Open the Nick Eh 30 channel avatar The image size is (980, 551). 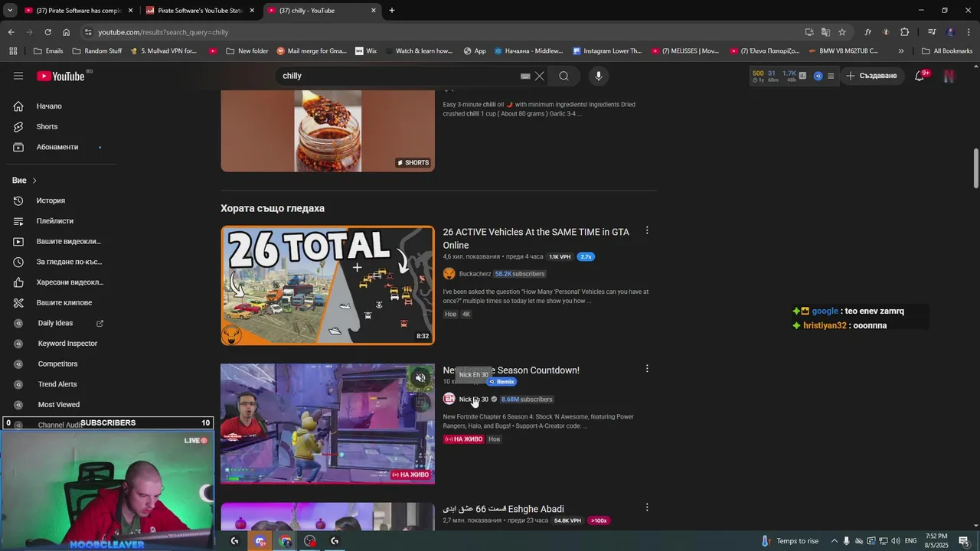click(x=449, y=399)
